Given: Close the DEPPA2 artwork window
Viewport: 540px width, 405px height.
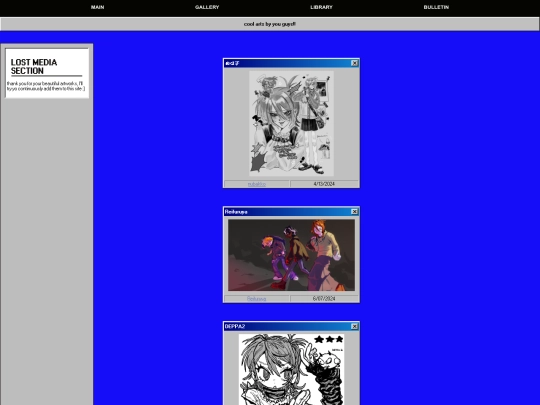Looking at the screenshot, I should pyautogui.click(x=354, y=326).
